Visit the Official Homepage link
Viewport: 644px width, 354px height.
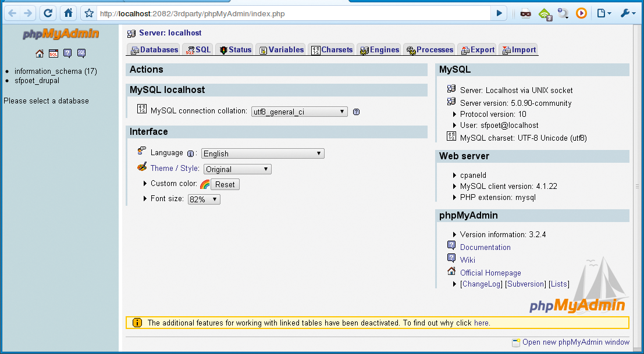click(x=490, y=273)
